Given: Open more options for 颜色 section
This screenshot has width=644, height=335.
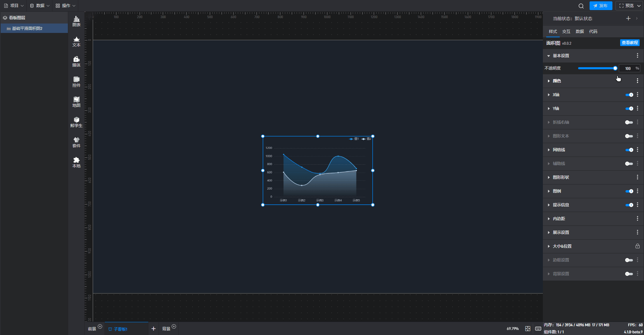Looking at the screenshot, I should point(637,81).
